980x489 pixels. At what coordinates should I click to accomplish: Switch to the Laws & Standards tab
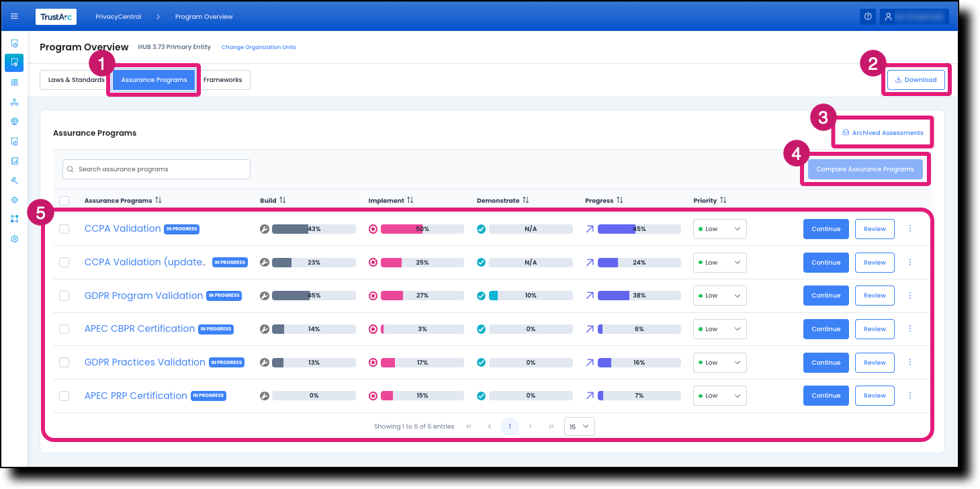point(76,79)
